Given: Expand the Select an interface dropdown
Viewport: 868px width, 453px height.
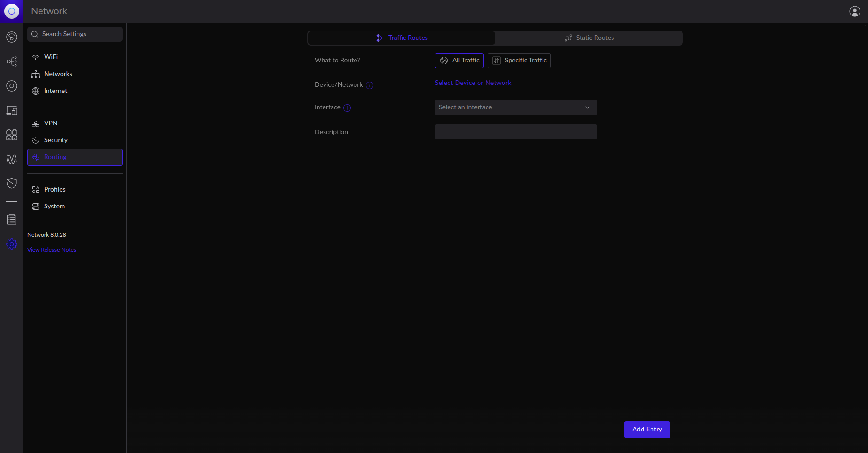Looking at the screenshot, I should pos(515,107).
